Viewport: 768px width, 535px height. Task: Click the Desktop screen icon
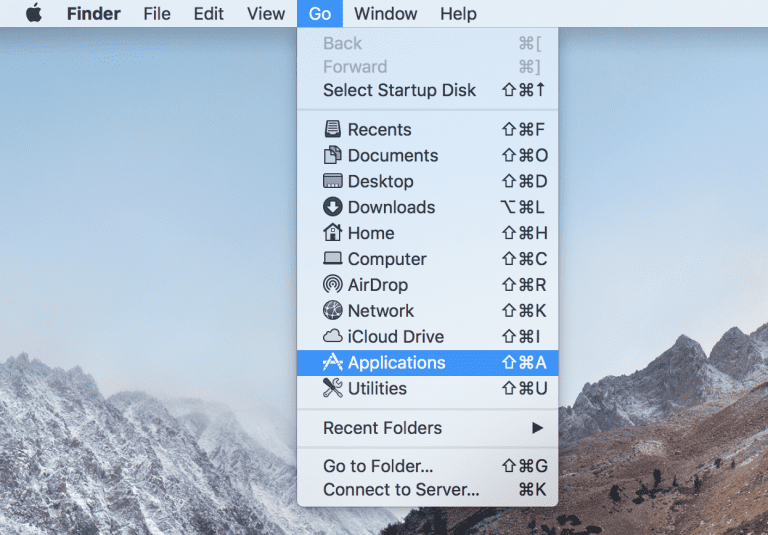point(333,181)
